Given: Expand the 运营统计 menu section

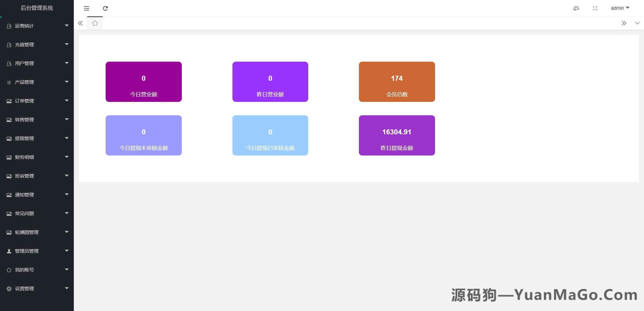Looking at the screenshot, I should (x=37, y=25).
